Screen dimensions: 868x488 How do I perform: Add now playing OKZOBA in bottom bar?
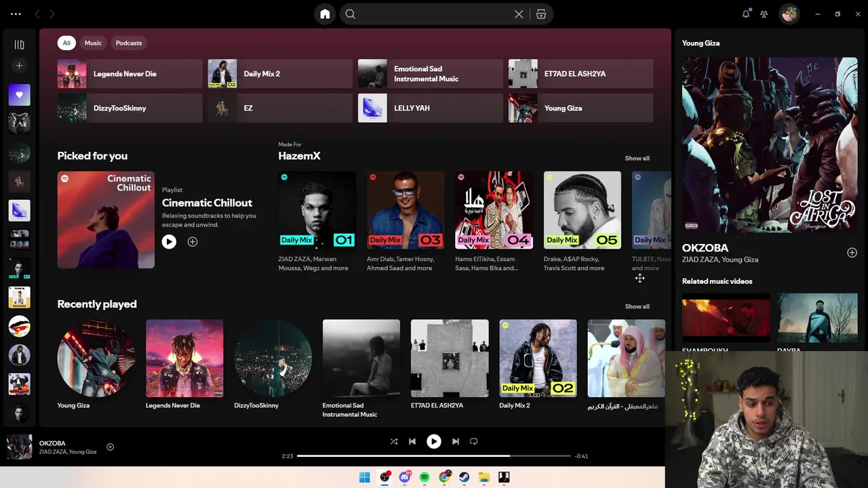pos(110,447)
